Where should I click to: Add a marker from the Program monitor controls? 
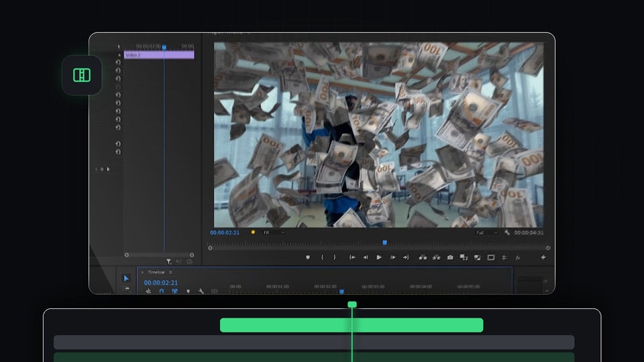click(x=308, y=257)
